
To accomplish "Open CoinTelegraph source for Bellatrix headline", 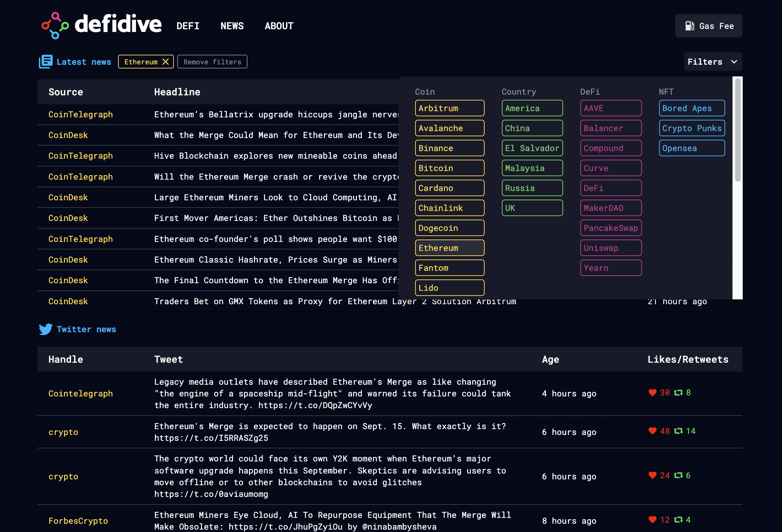I will [x=81, y=115].
